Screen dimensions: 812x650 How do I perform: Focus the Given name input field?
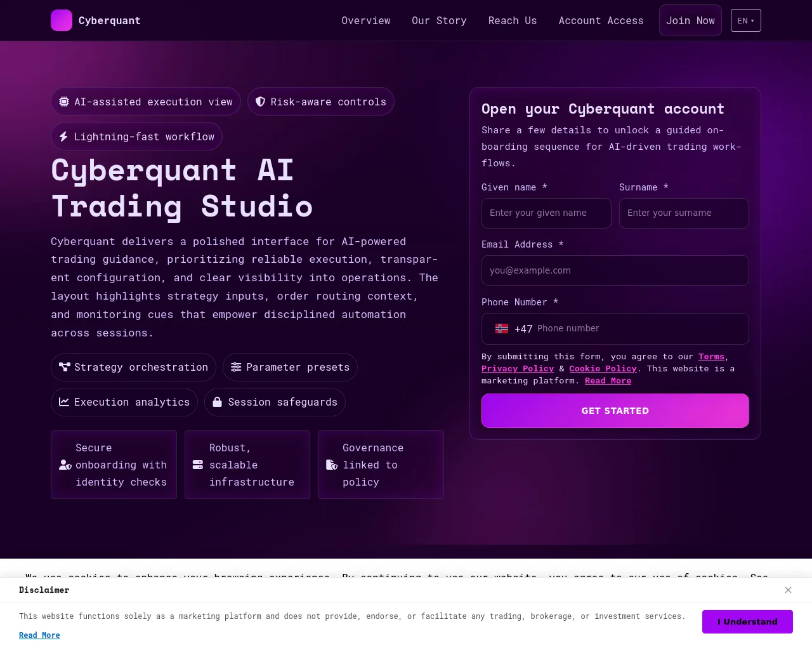546,213
